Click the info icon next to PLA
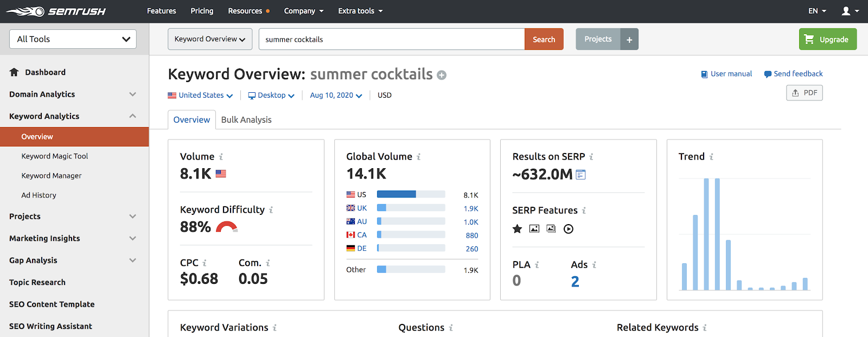This screenshot has height=337, width=868. 537,265
